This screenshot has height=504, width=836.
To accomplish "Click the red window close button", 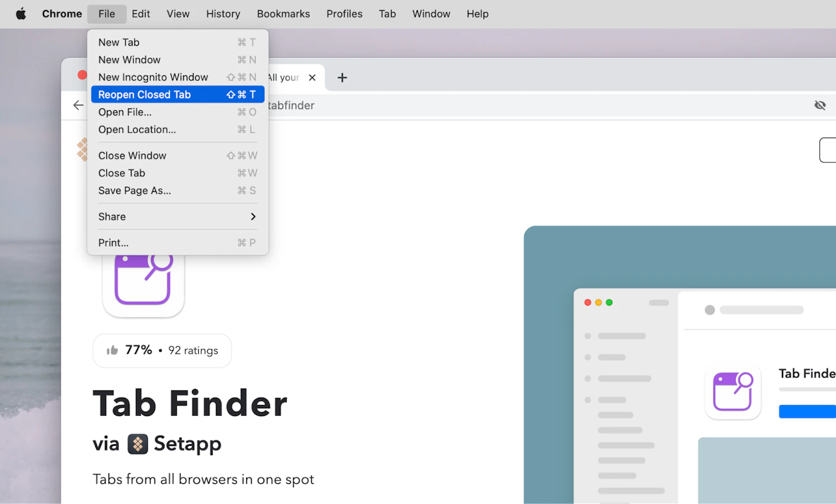I will 82,75.
